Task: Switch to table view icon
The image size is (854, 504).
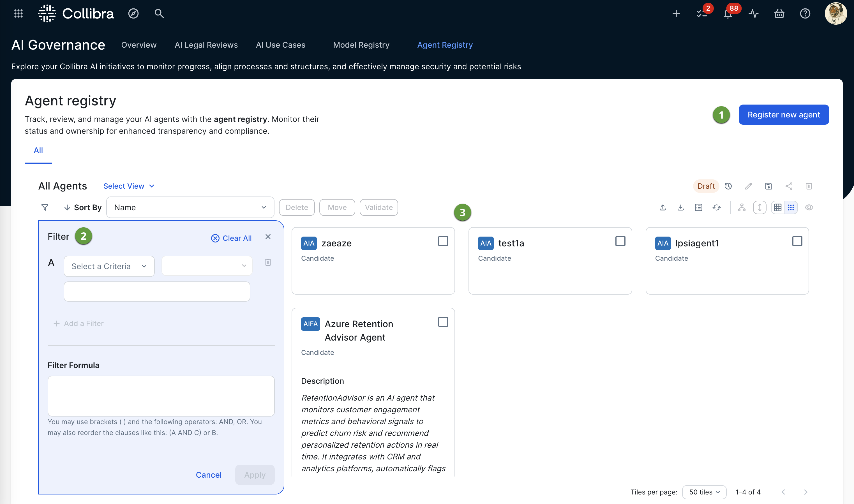Action: pyautogui.click(x=778, y=207)
